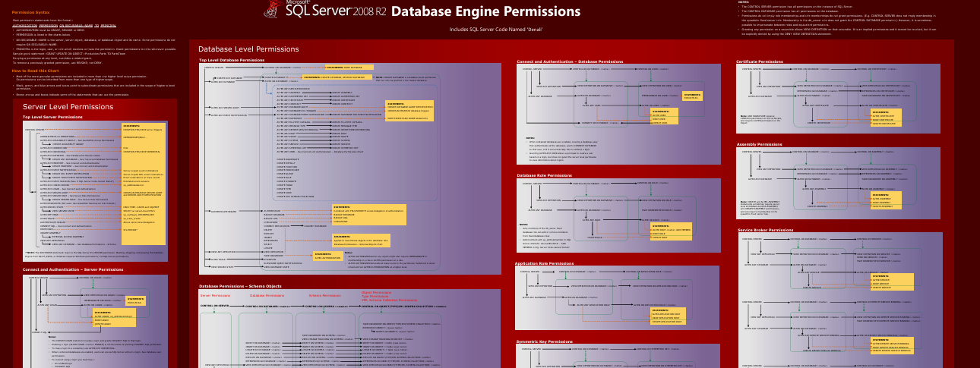Click the red Server Permissions column label
Viewport: 980px width, 368px height.
215,294
